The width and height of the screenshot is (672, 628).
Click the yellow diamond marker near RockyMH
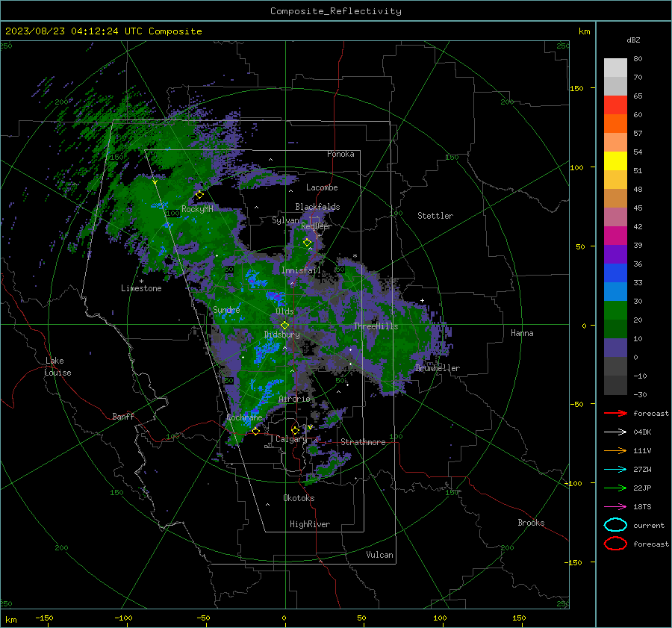coord(199,195)
